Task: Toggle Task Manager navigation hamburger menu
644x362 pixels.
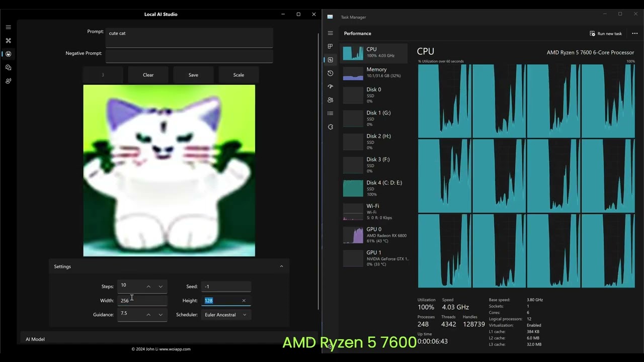Action: 330,33
